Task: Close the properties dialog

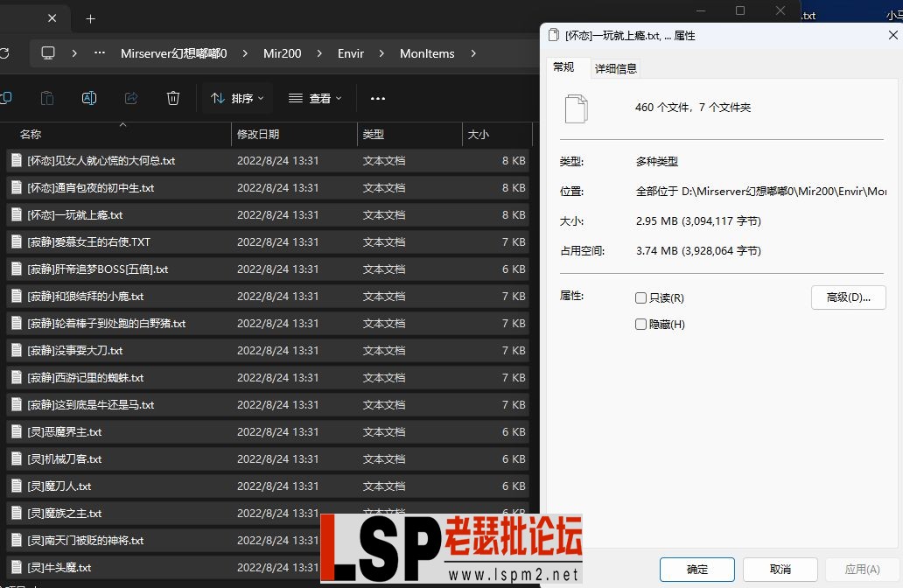Action: pos(892,35)
